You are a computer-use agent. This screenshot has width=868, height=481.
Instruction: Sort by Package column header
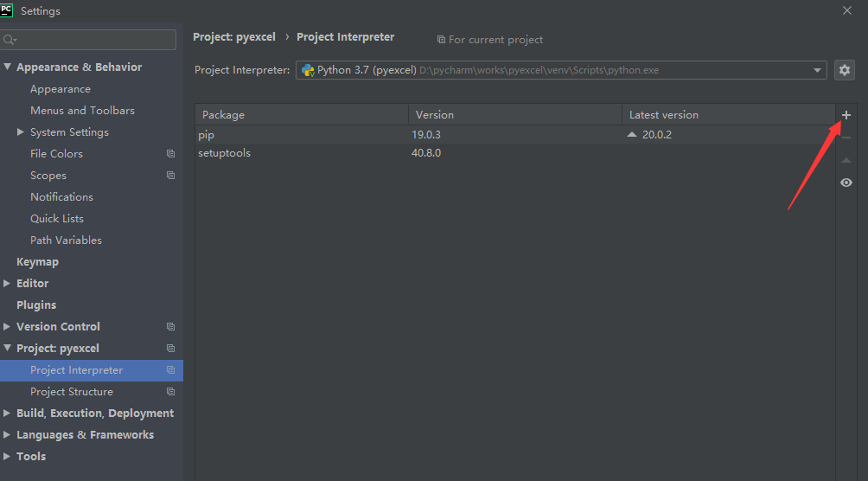[x=302, y=115]
